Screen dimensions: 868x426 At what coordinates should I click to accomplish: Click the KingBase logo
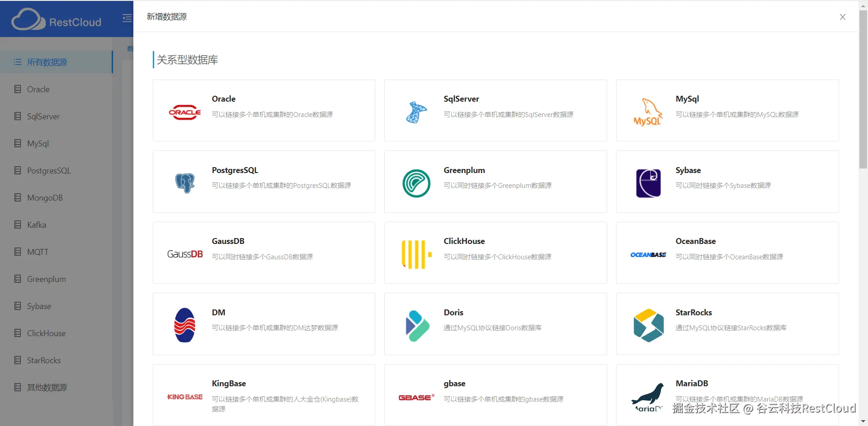(185, 397)
